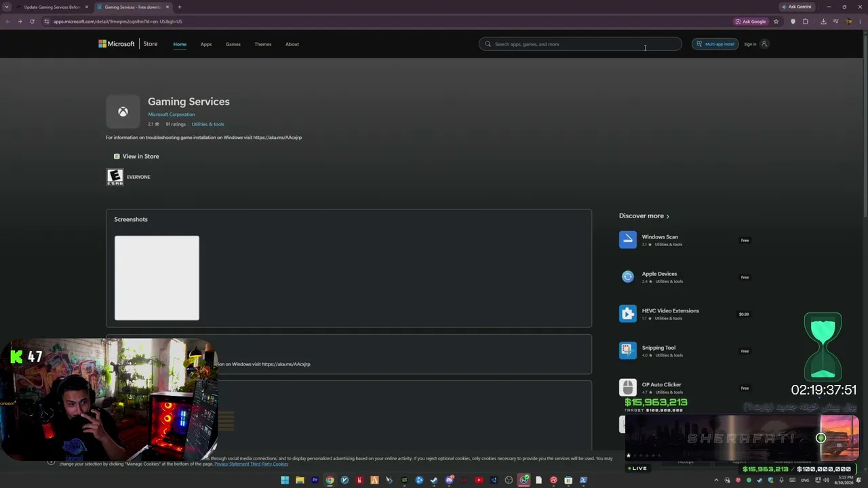Screen dimensions: 868x488
Task: Open Discord from the taskbar
Action: click(449, 481)
